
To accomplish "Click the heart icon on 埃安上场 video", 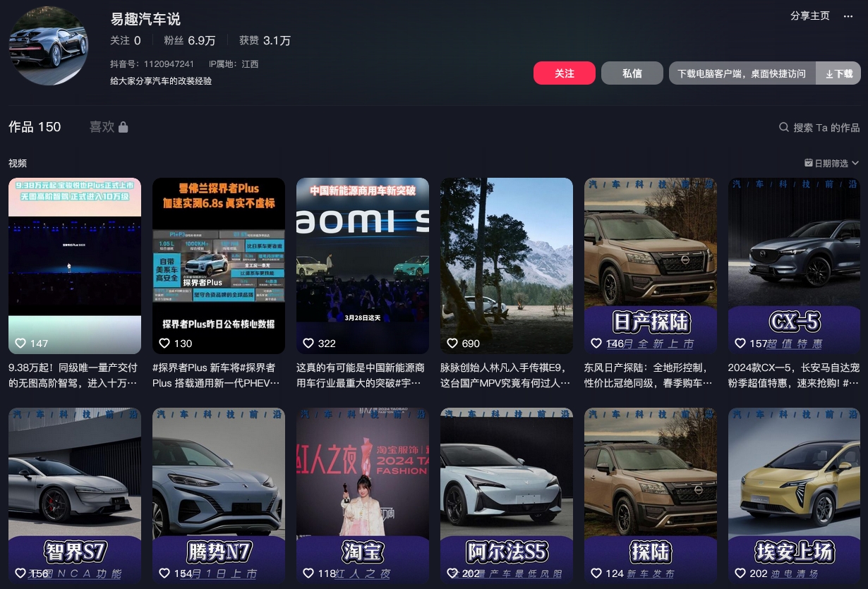I will (740, 573).
